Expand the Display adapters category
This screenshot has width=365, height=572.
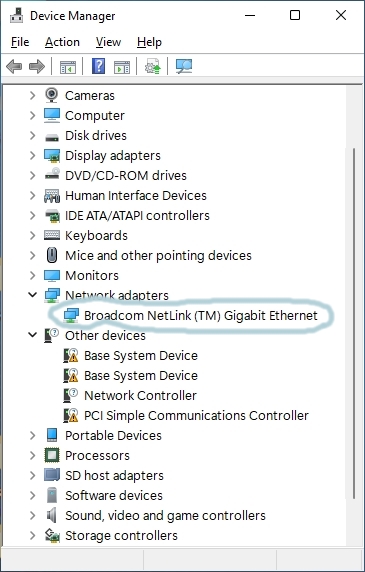(x=33, y=156)
